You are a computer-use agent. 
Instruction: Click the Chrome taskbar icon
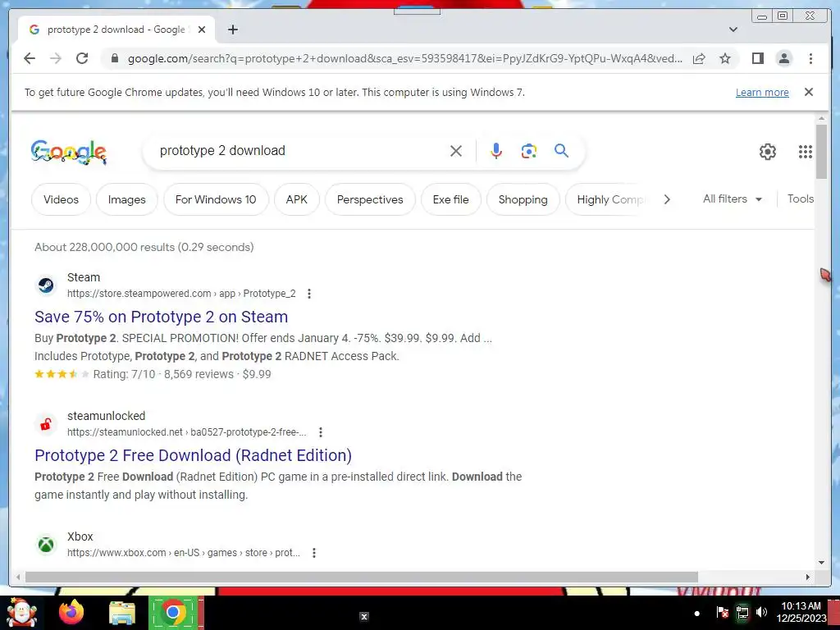click(x=172, y=612)
